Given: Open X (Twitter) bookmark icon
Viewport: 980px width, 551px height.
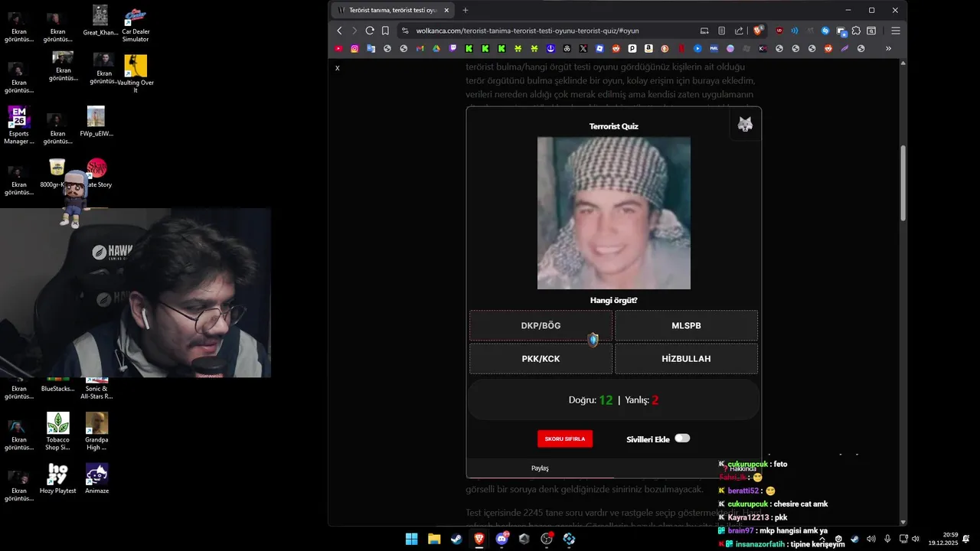Looking at the screenshot, I should [x=583, y=48].
